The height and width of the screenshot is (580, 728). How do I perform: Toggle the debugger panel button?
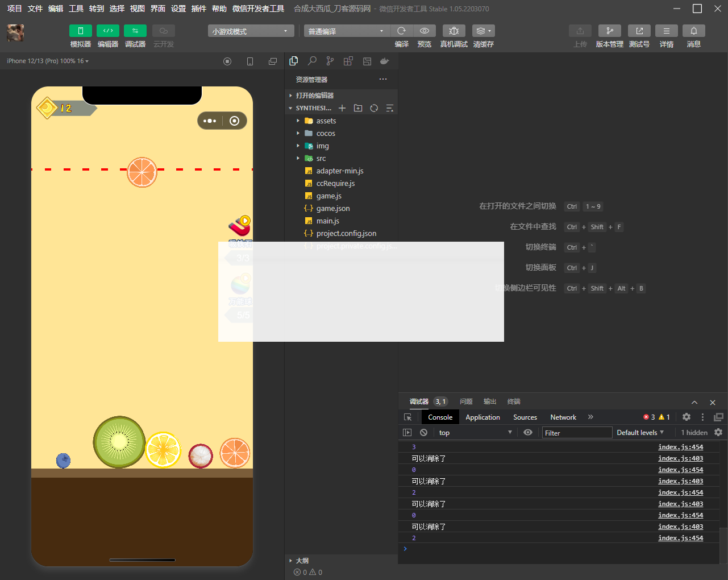pyautogui.click(x=135, y=31)
